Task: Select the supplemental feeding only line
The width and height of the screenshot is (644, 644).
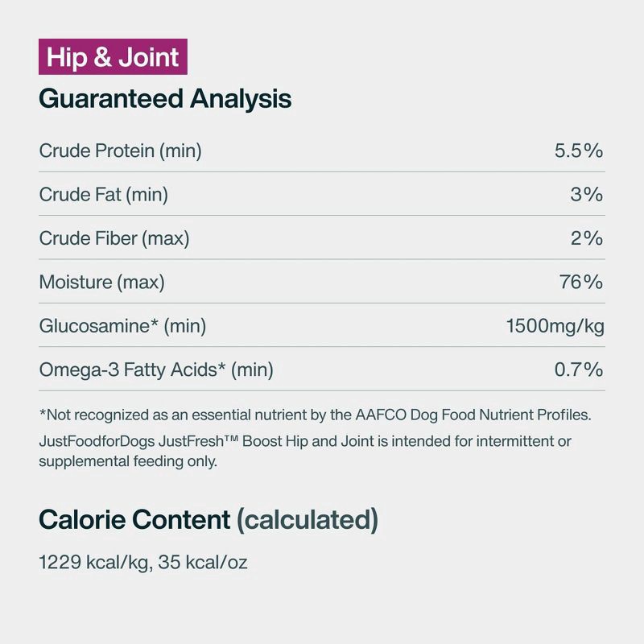Action: (128, 461)
